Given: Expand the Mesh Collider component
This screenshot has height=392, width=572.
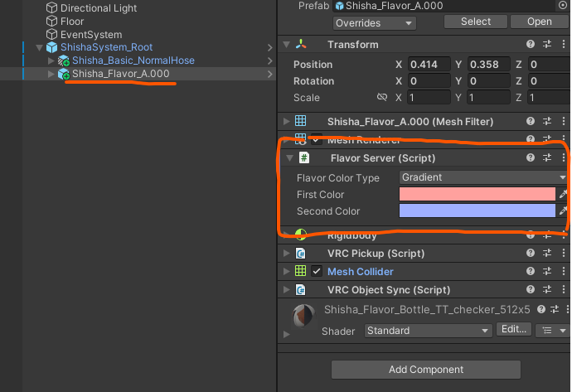Looking at the screenshot, I should [x=286, y=271].
